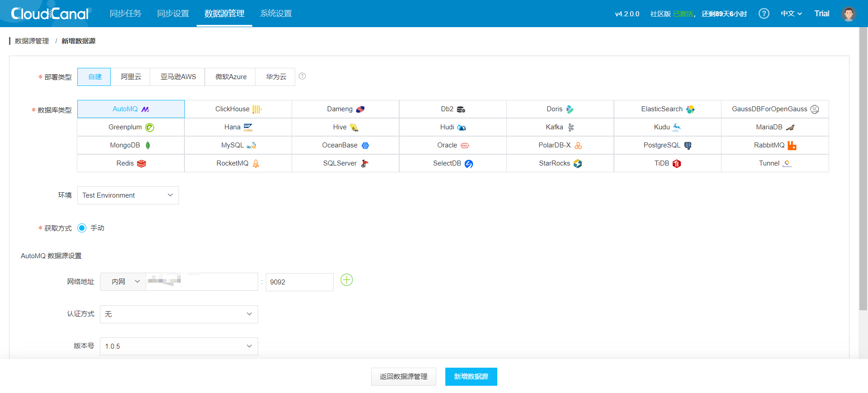Image resolution: width=868 pixels, height=393 pixels.
Task: Choose the ElasticSearch database type
Action: pos(667,109)
